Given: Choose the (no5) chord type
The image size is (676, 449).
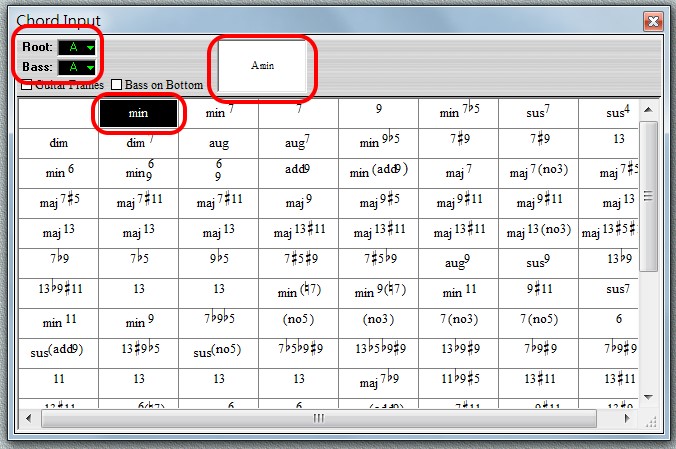Looking at the screenshot, I should click(298, 323).
